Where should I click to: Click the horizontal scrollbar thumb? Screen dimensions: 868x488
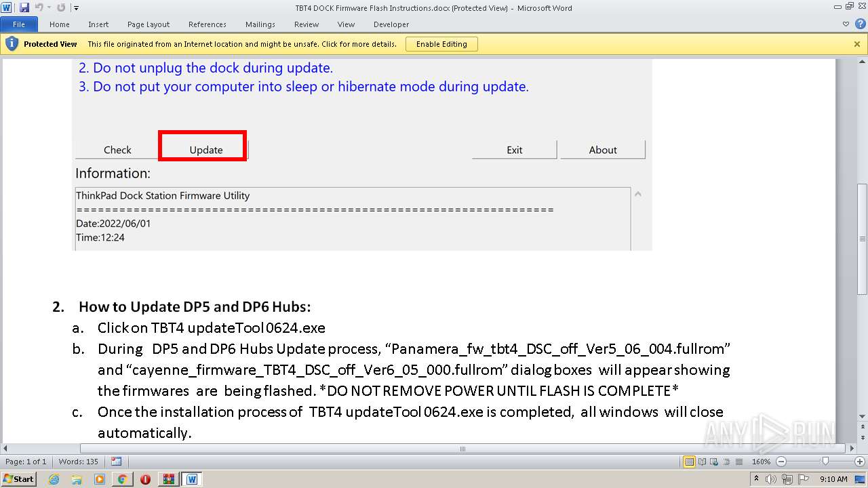[x=462, y=449]
